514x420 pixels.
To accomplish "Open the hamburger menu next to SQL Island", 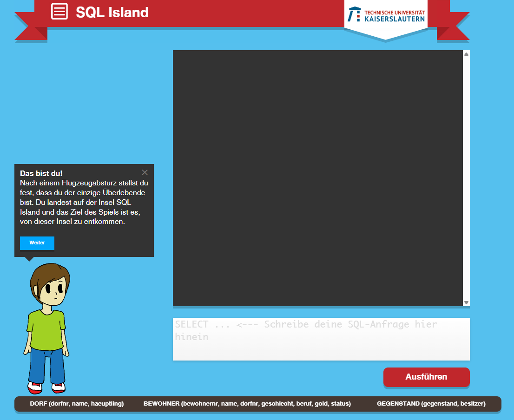I will (59, 12).
